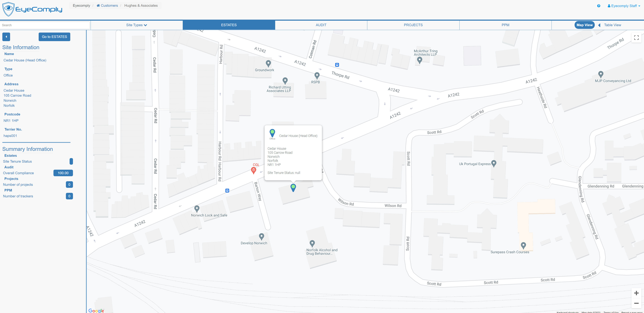Click the Search input field
The image size is (644, 313).
tap(45, 25)
